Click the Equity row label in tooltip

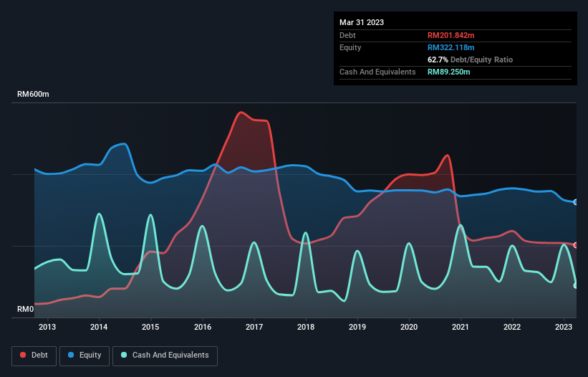pyautogui.click(x=350, y=47)
